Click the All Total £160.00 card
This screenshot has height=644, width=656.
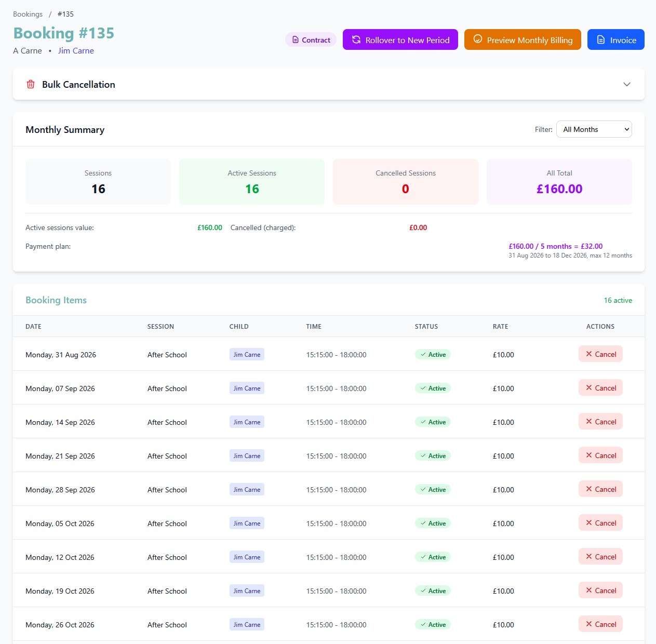click(x=559, y=182)
